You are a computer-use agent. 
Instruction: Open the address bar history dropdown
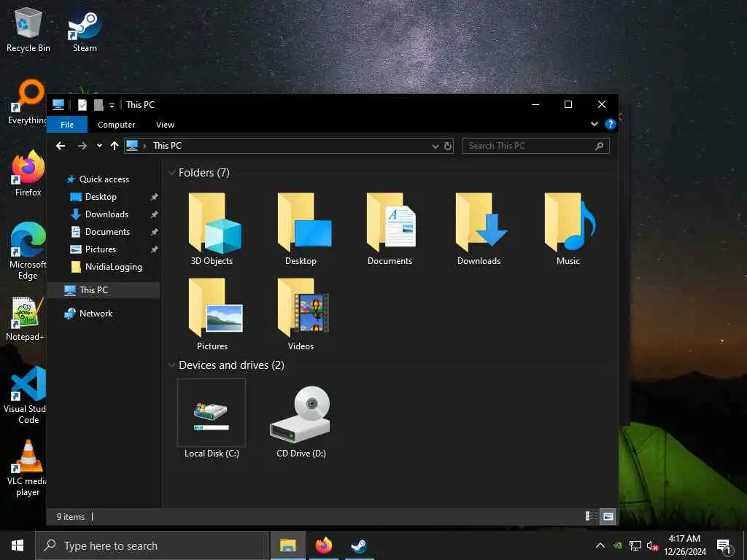(x=435, y=146)
